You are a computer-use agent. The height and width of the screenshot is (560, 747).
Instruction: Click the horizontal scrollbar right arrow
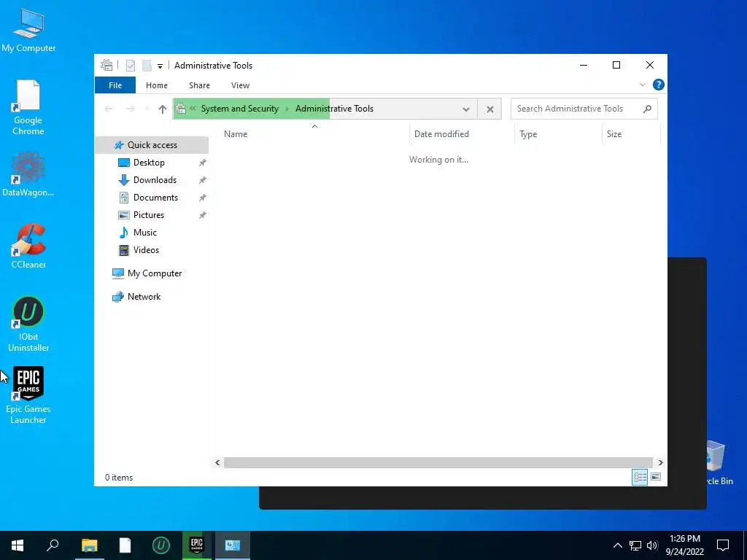coord(660,462)
